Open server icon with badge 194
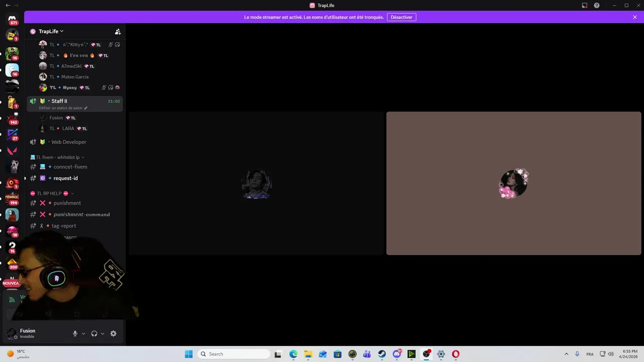 point(12,198)
